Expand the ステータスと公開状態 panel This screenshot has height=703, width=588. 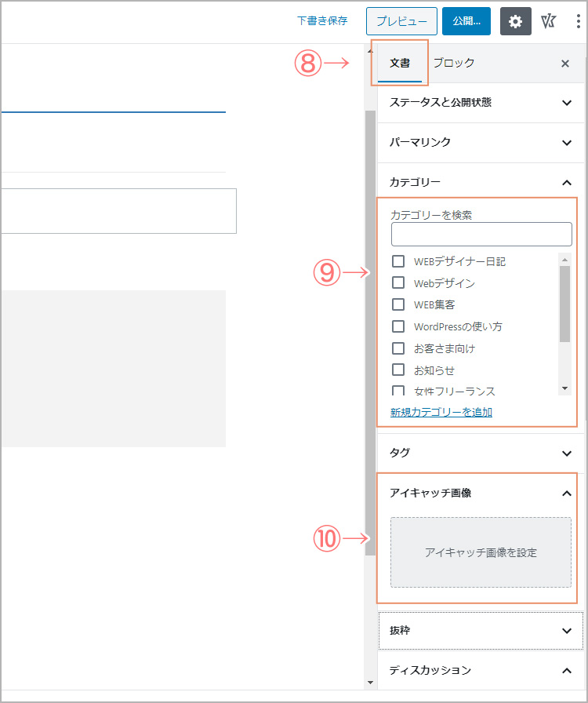point(481,103)
